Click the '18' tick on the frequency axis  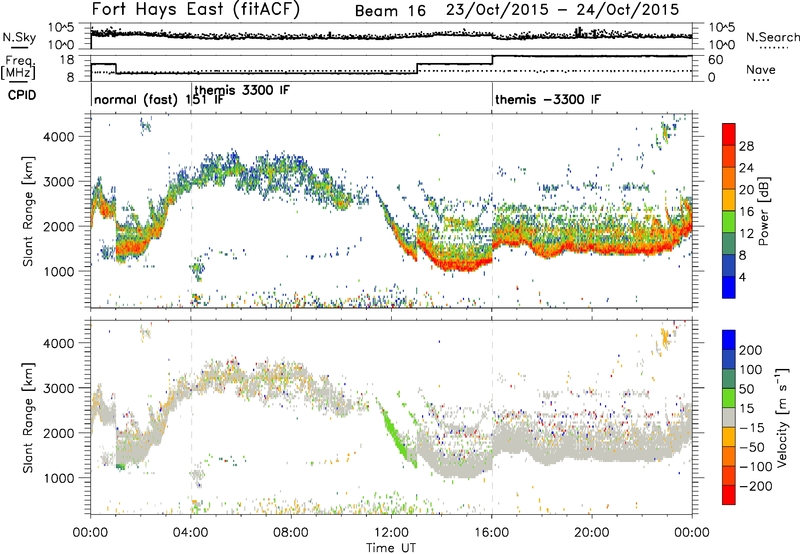67,60
